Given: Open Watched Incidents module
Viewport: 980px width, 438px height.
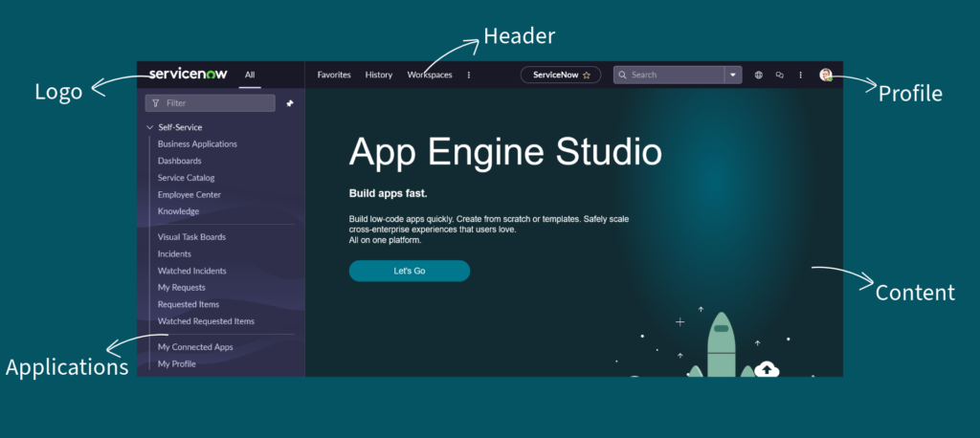Looking at the screenshot, I should point(191,272).
